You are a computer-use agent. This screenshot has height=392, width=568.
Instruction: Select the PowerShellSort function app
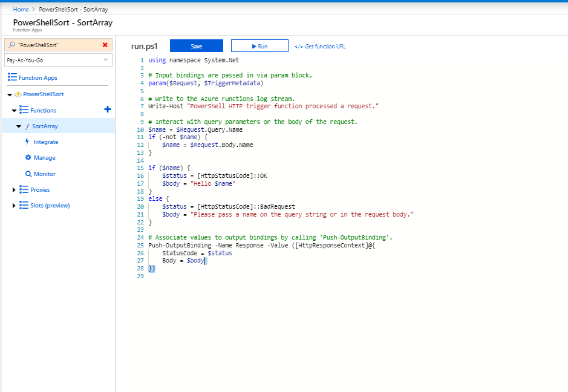click(44, 94)
